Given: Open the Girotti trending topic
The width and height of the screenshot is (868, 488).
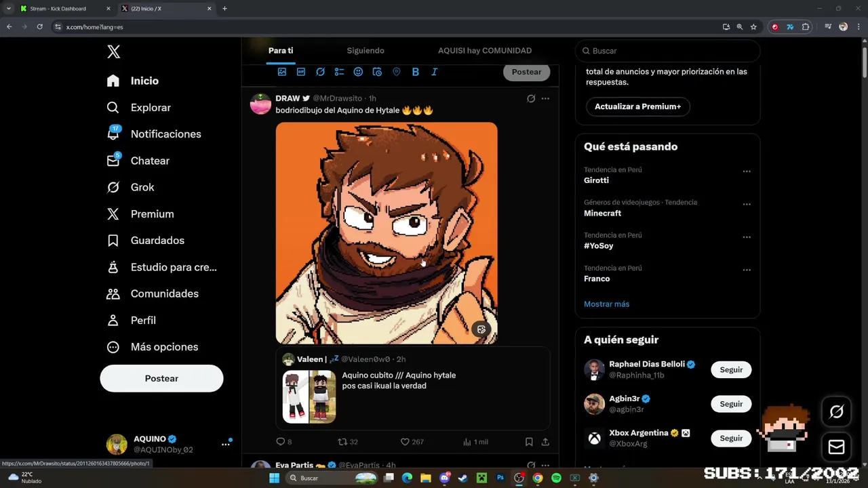Looking at the screenshot, I should (x=596, y=180).
